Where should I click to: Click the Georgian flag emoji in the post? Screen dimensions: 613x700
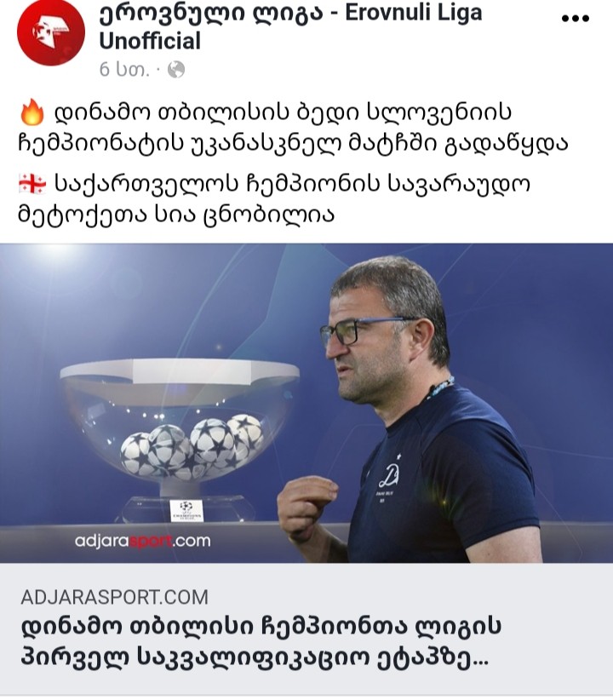tap(32, 184)
